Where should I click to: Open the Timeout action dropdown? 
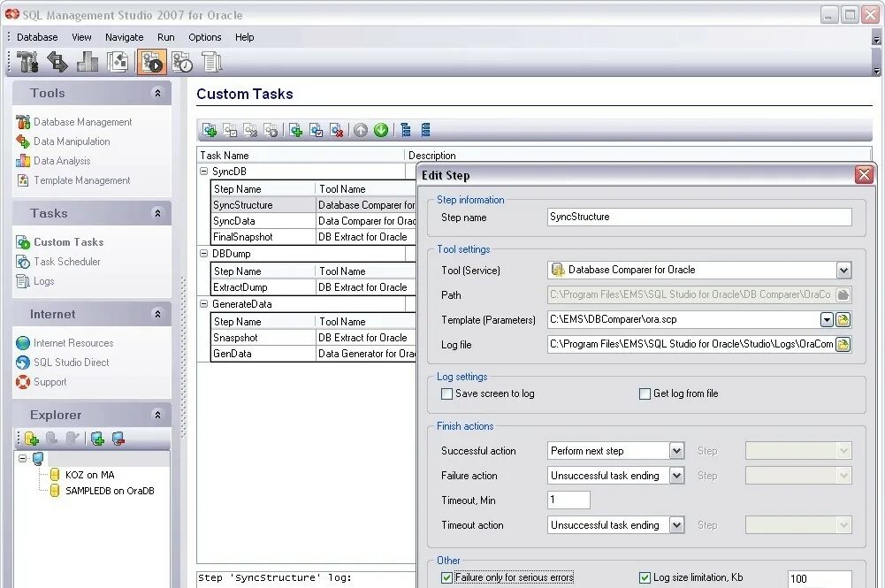coord(676,525)
